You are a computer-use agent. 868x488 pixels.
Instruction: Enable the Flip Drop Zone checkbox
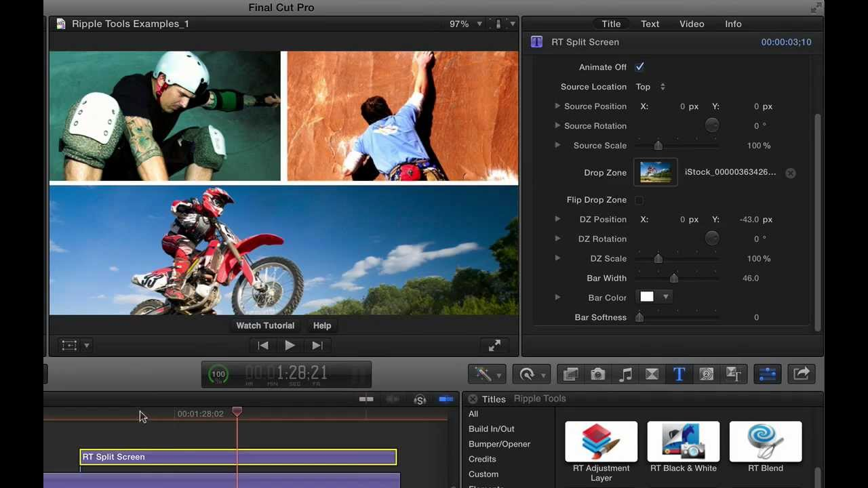[x=639, y=199]
